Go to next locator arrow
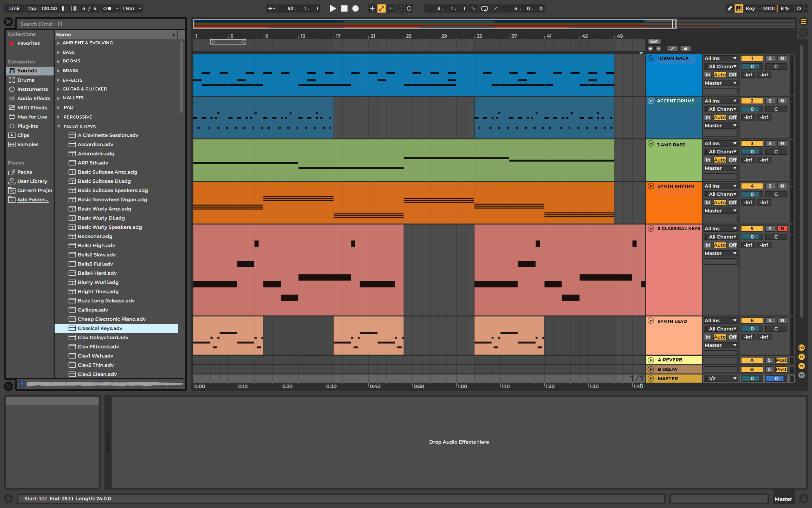Viewport: 812px width, 508px height. [x=658, y=49]
